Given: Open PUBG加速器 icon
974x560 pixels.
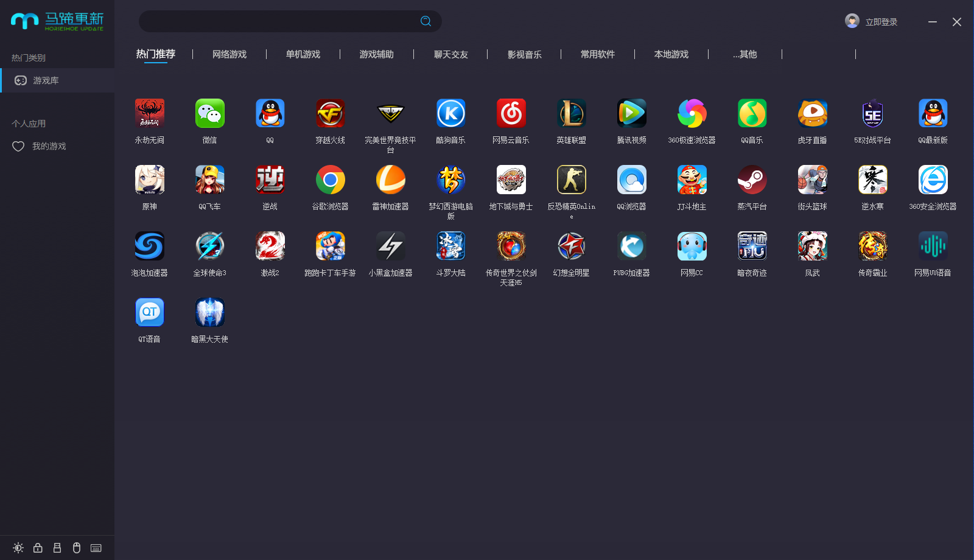Looking at the screenshot, I should pyautogui.click(x=631, y=246).
